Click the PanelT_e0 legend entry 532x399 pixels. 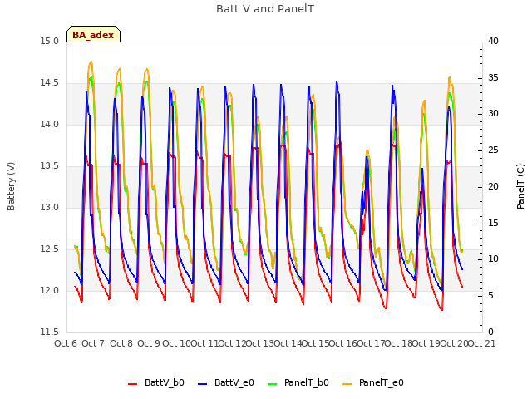(x=373, y=382)
